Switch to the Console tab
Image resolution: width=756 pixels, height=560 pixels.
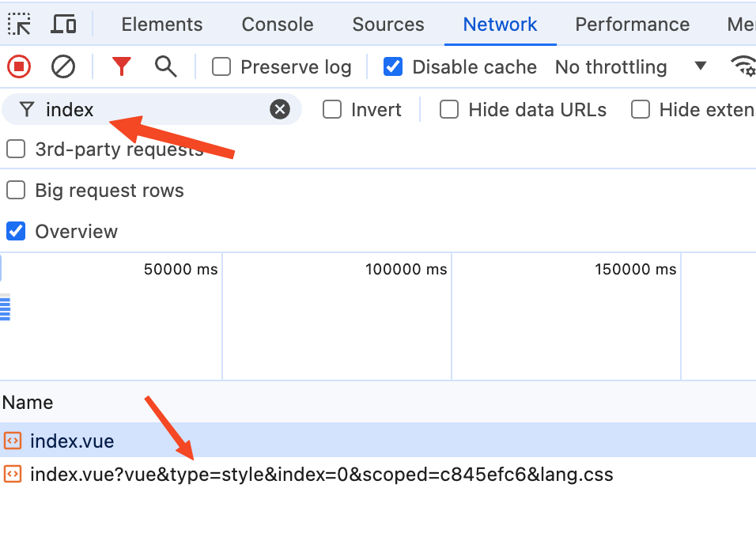point(277,25)
